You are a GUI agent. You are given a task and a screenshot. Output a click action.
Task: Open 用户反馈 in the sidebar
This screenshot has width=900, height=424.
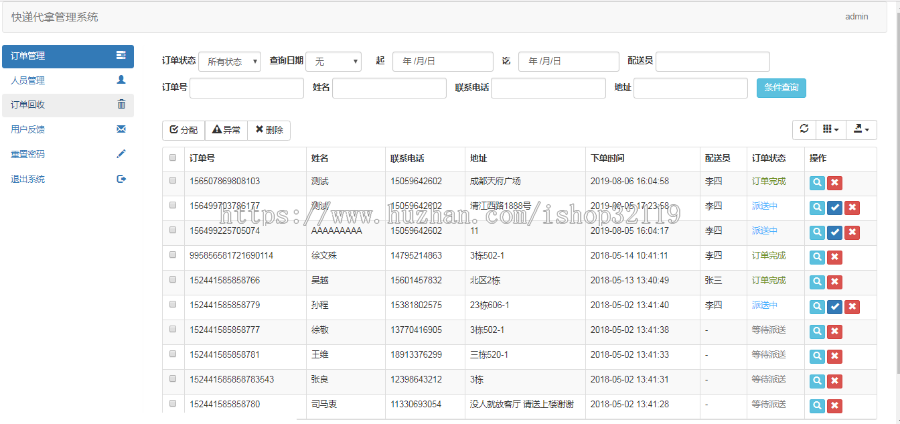tap(68, 130)
